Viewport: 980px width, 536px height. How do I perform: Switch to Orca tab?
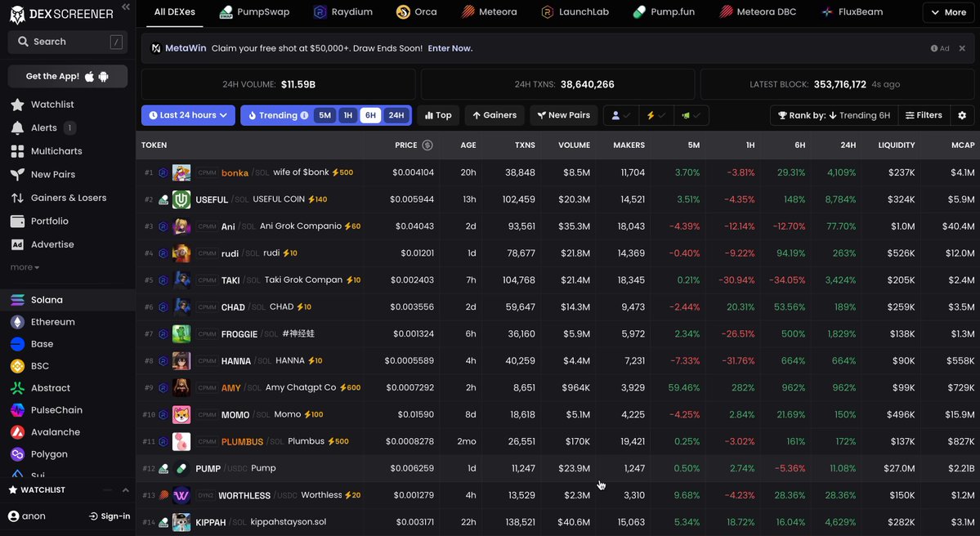[417, 12]
